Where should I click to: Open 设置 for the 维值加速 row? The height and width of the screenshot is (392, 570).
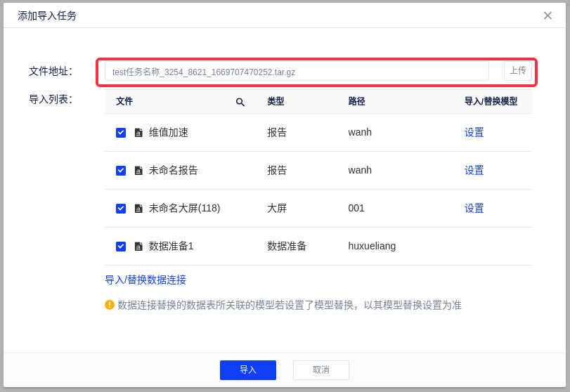click(474, 133)
